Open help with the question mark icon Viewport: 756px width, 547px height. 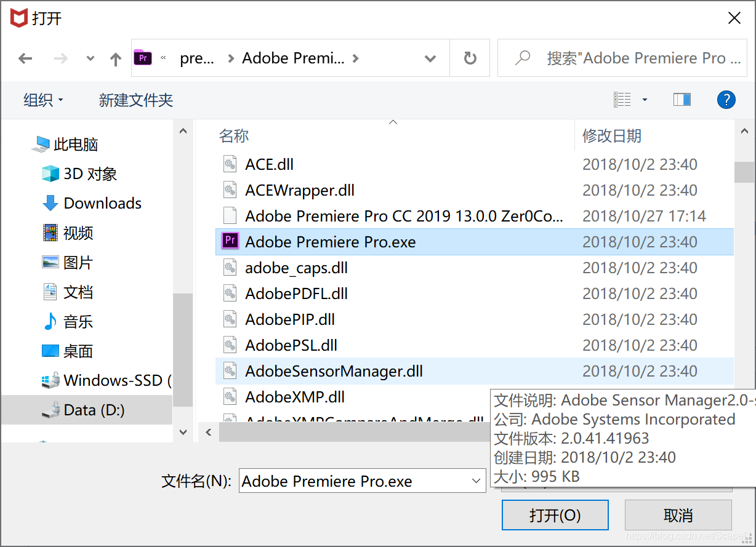726,99
